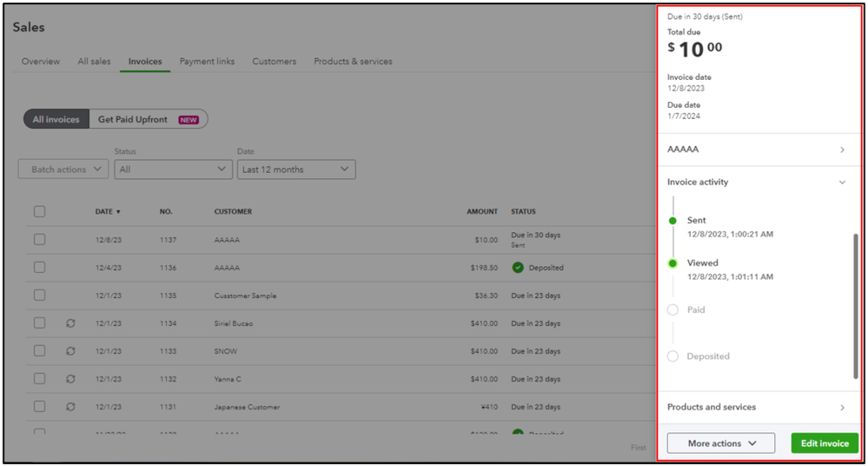Check the box for invoice 1137
The width and height of the screenshot is (868, 466).
click(x=39, y=240)
